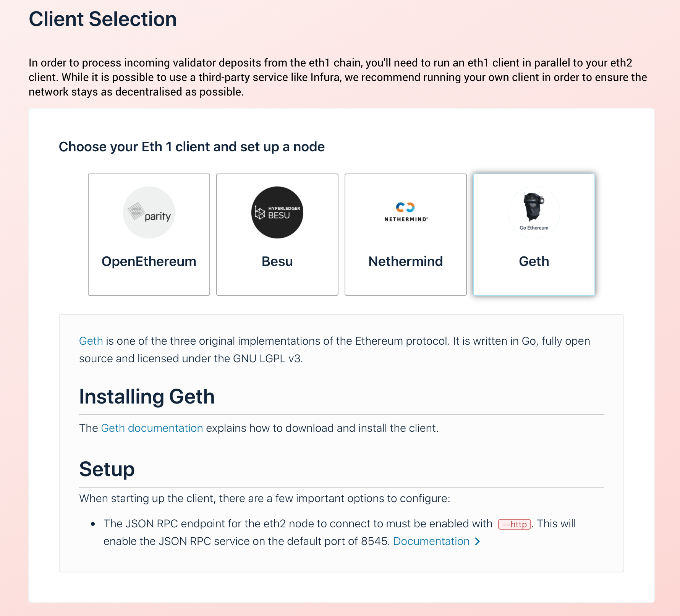Click the --http code badge

[515, 524]
